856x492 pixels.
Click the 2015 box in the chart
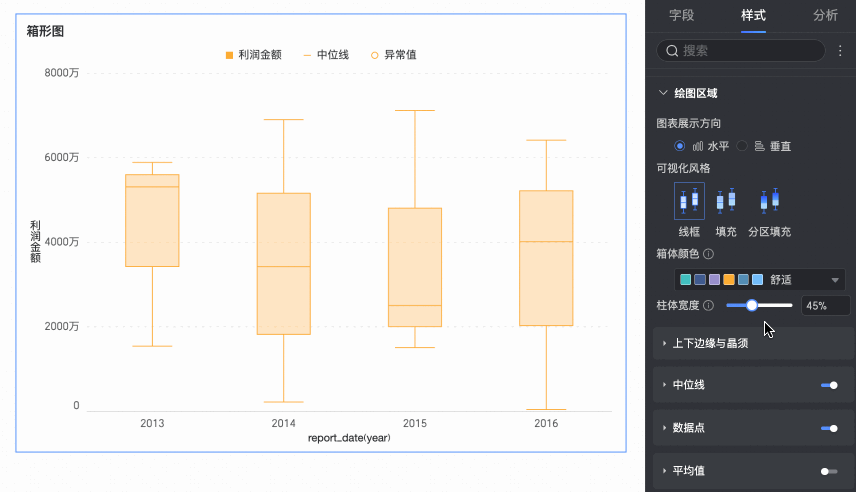click(415, 268)
